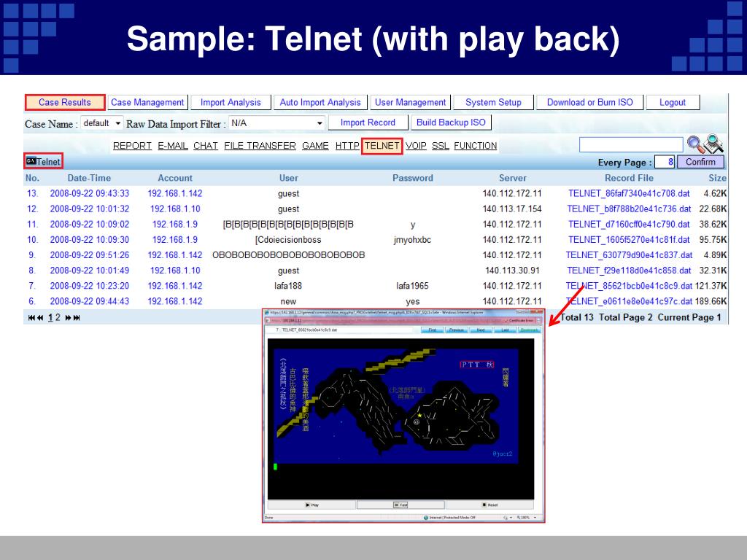Screen dimensions: 747x560
Task: Play the Telnet session recording
Action: point(312,505)
